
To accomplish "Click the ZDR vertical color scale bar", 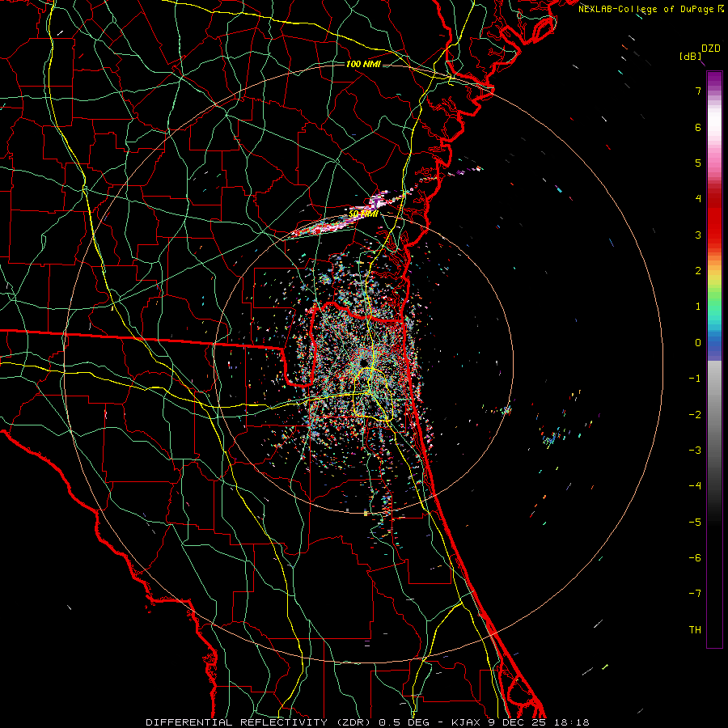I will pyautogui.click(x=714, y=360).
